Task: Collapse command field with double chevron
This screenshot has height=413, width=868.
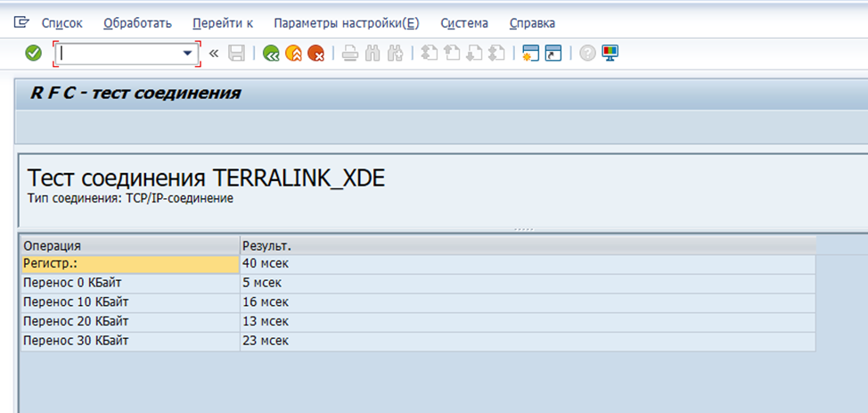Action: 214,54
